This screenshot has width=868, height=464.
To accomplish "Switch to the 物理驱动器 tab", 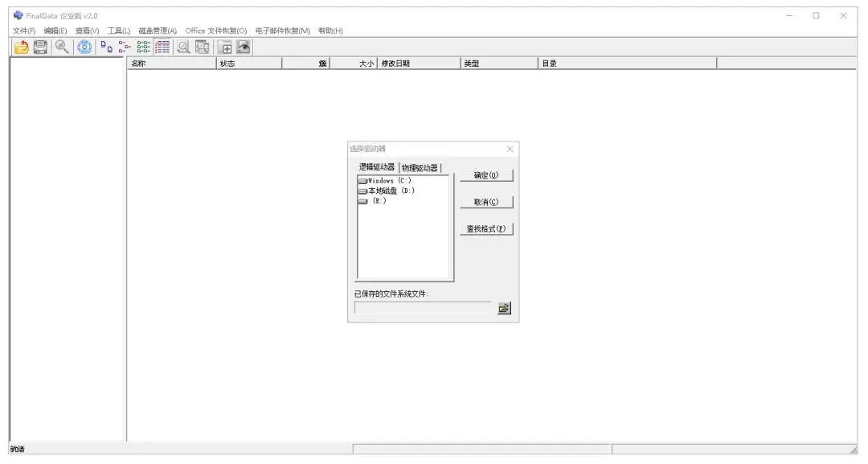I will [420, 168].
